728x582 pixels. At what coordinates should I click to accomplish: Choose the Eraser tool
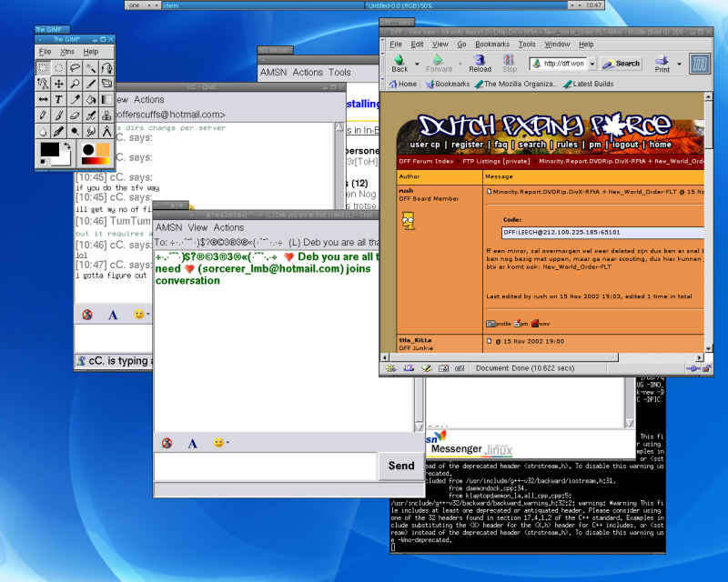click(75, 115)
